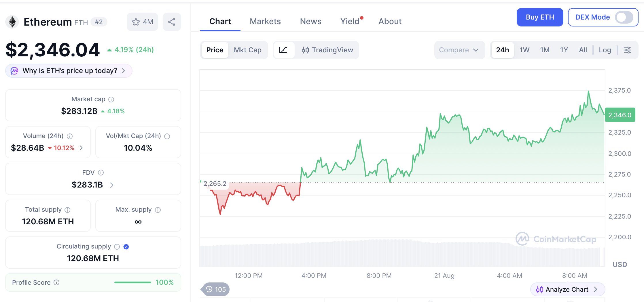
Task: Click the Buy ETH button
Action: tap(540, 17)
